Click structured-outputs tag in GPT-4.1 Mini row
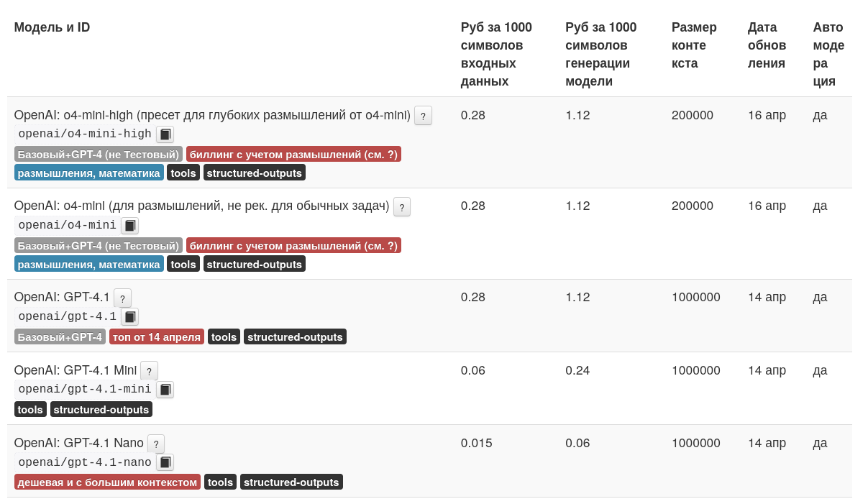The width and height of the screenshot is (868, 504). pos(101,409)
